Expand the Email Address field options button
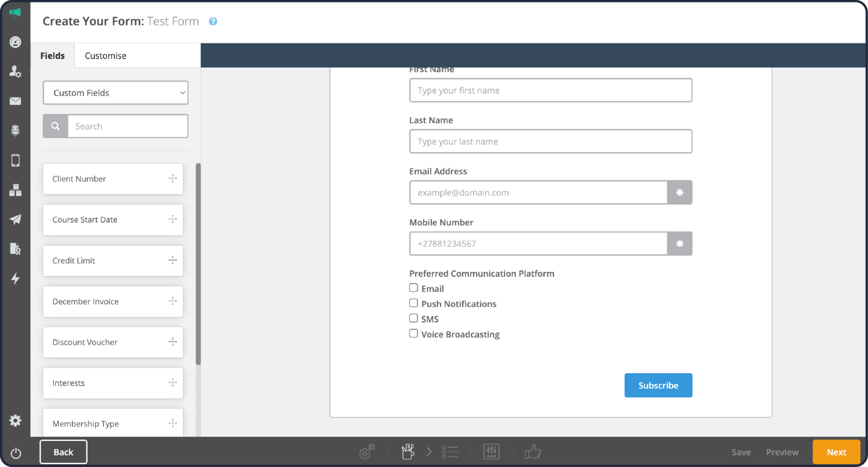Screen dimensions: 868x467 [679, 192]
